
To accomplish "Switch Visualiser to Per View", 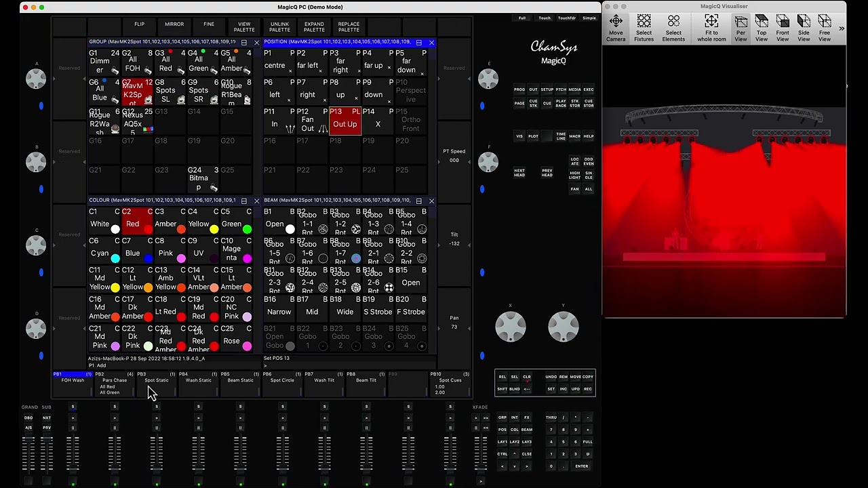I will tap(741, 28).
